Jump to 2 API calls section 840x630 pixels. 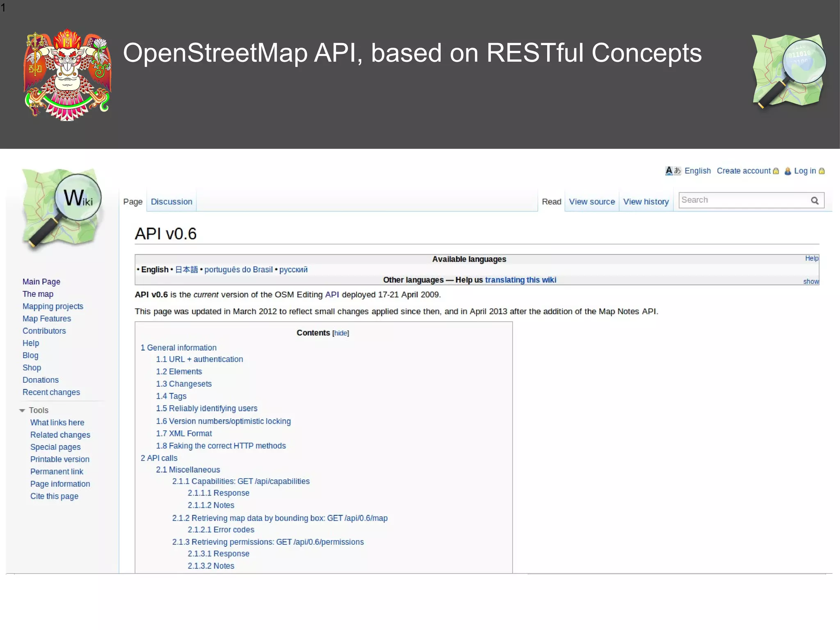click(159, 458)
